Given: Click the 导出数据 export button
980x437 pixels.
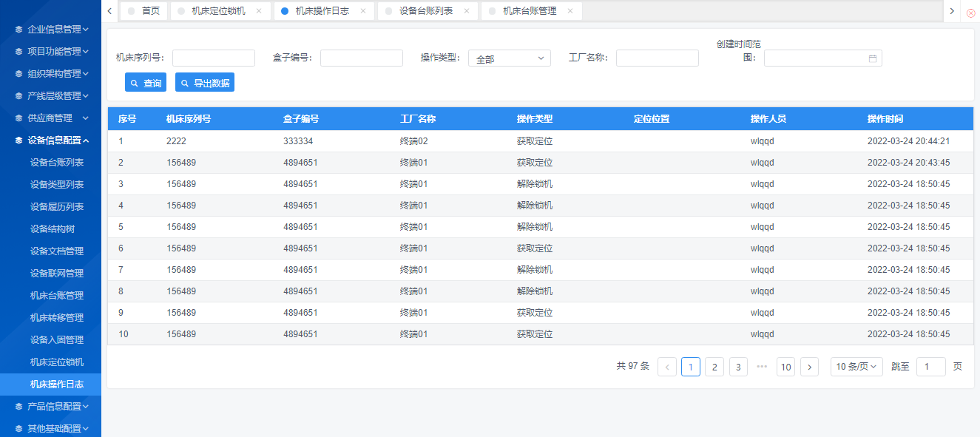Looking at the screenshot, I should pos(205,83).
